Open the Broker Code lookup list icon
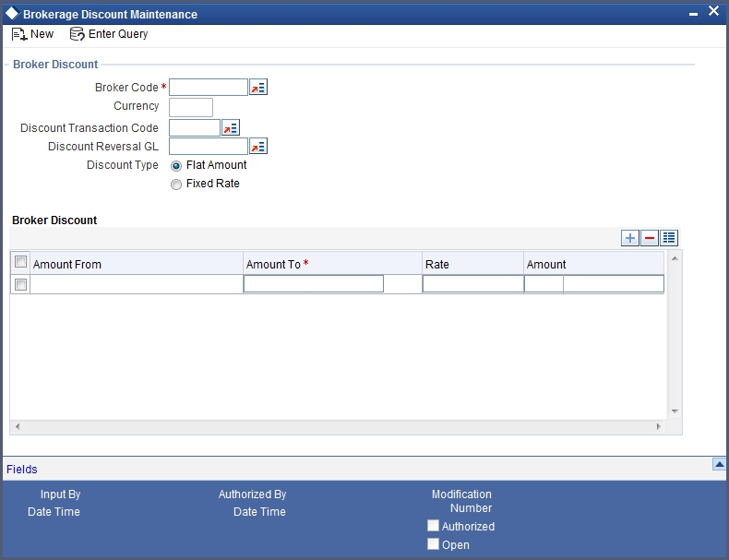The width and height of the screenshot is (729, 560). pyautogui.click(x=258, y=87)
